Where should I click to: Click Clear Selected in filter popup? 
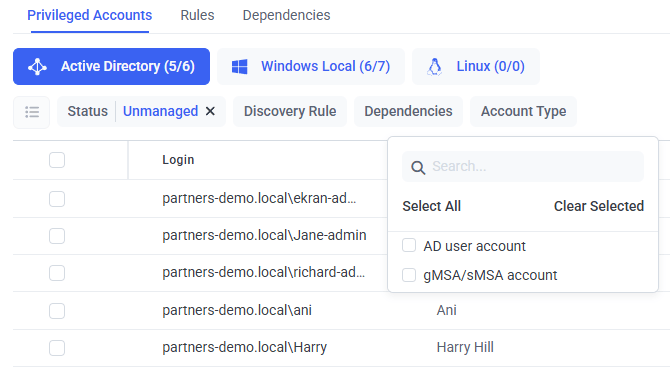click(599, 206)
